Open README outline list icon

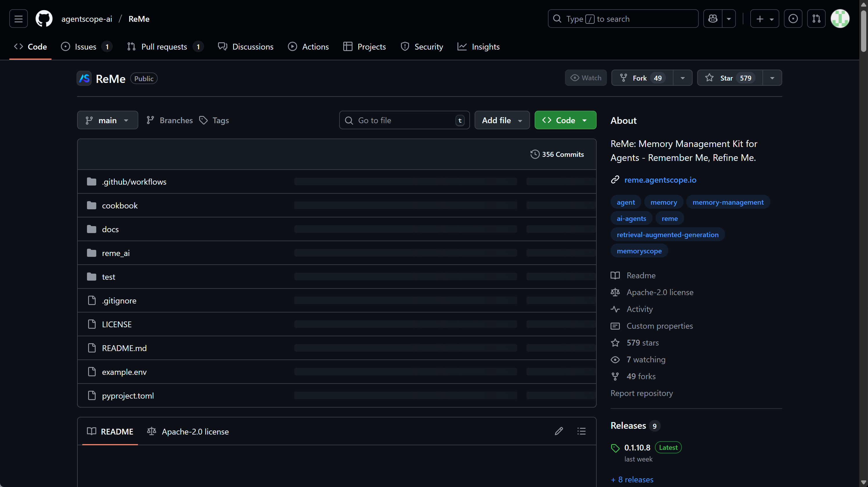[582, 431]
